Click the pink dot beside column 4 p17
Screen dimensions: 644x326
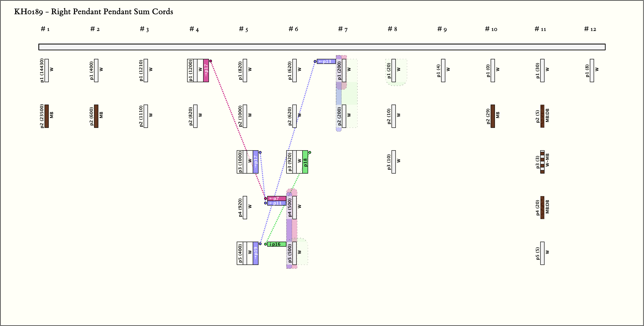click(211, 61)
